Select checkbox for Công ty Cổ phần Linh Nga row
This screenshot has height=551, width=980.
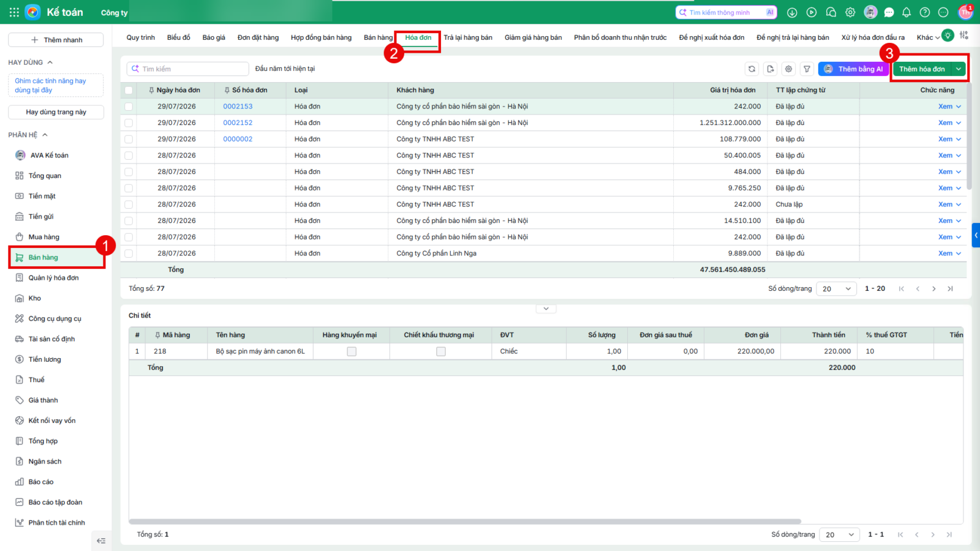[129, 253]
